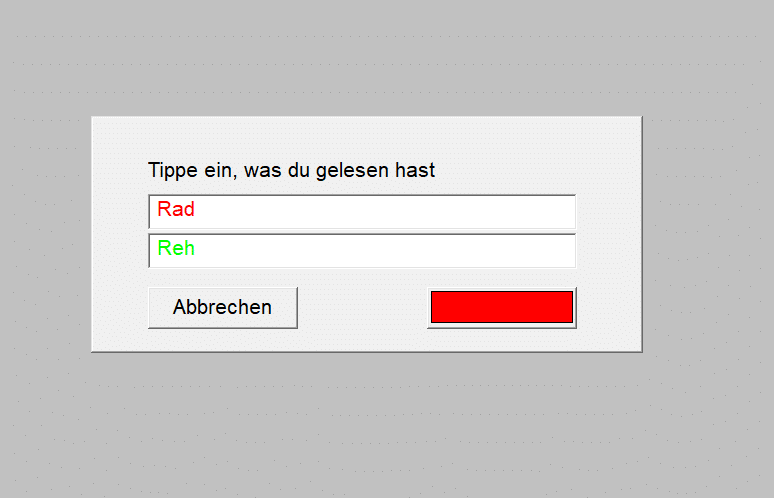Click empty middle of the Rad text field
The width and height of the screenshot is (774, 498).
pyautogui.click(x=380, y=211)
